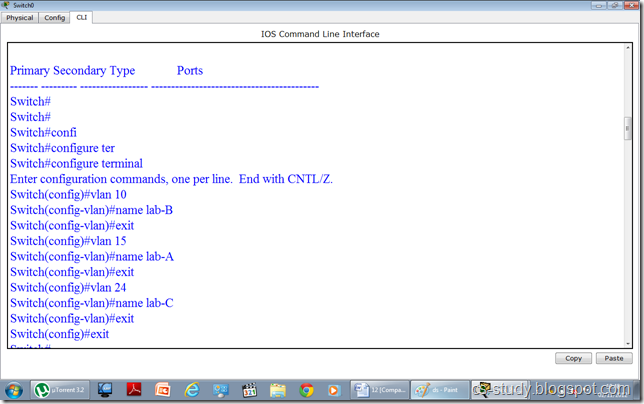Launch Google Chrome from taskbar

(306, 390)
